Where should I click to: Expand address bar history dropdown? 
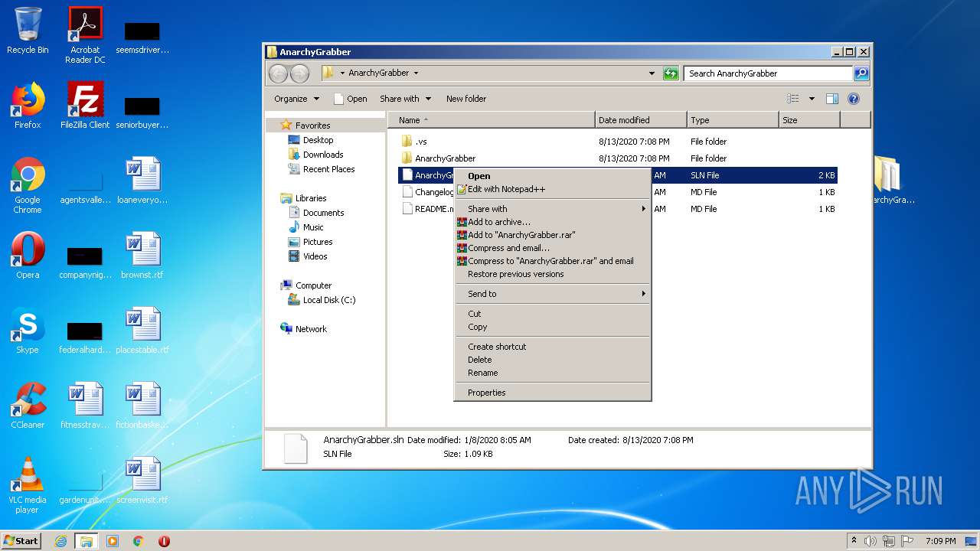coord(652,73)
